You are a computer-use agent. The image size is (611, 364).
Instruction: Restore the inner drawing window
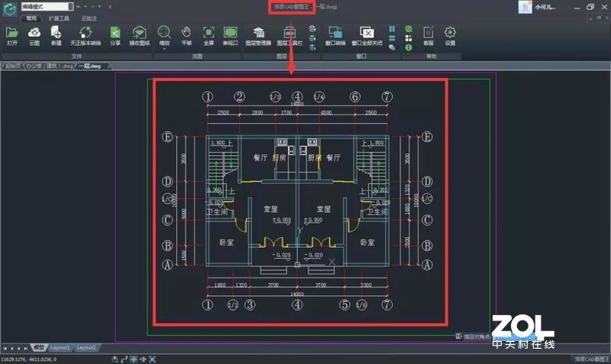point(599,18)
